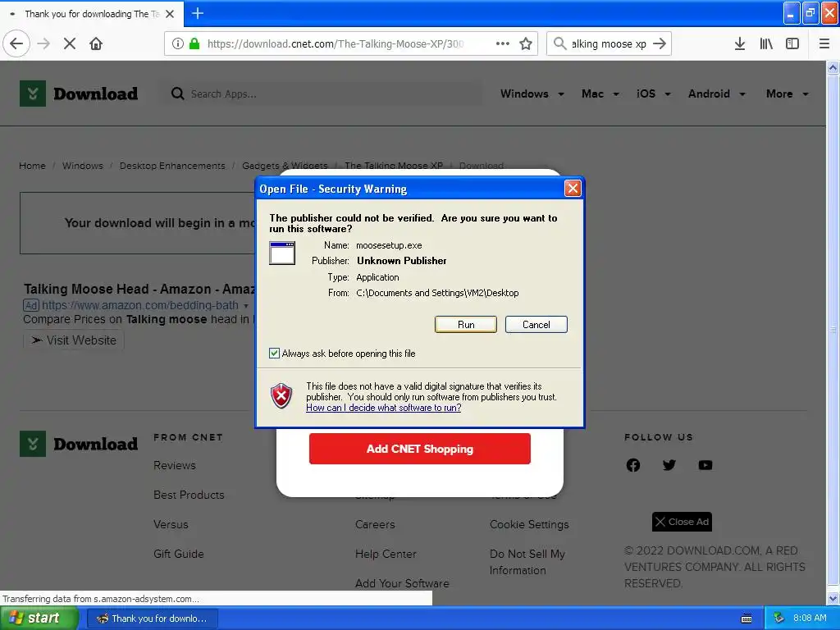The width and height of the screenshot is (840, 630).
Task: Click the site information icon in the address bar
Action: (178, 43)
